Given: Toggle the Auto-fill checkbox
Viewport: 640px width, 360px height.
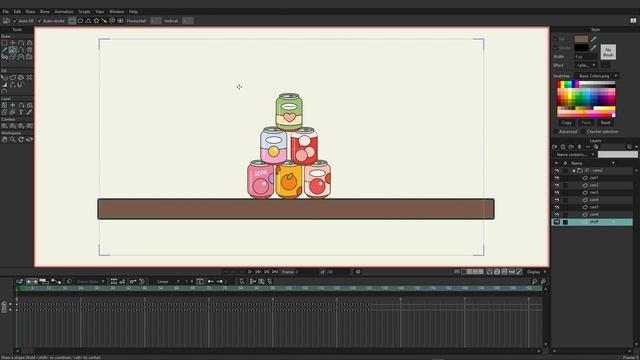Looking at the screenshot, I should [15, 21].
